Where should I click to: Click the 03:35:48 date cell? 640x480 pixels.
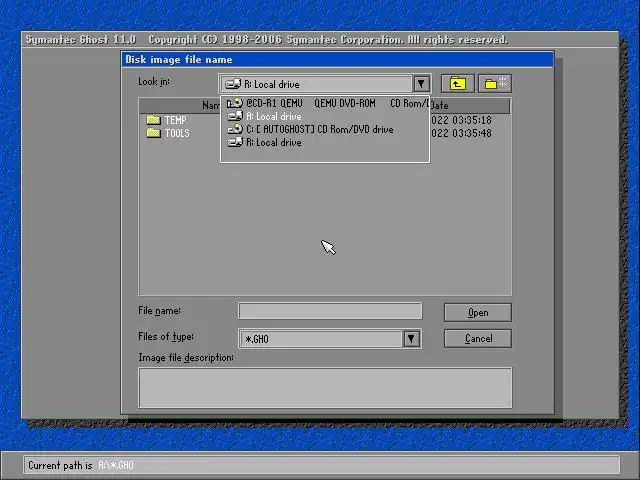click(x=461, y=133)
